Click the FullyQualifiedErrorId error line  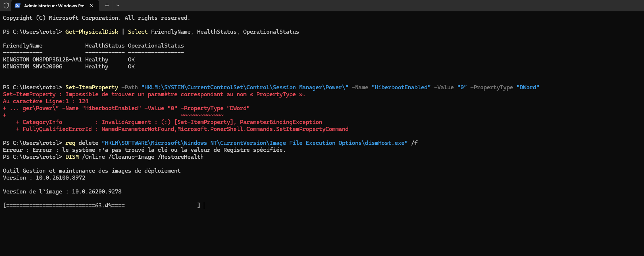pyautogui.click(x=182, y=129)
